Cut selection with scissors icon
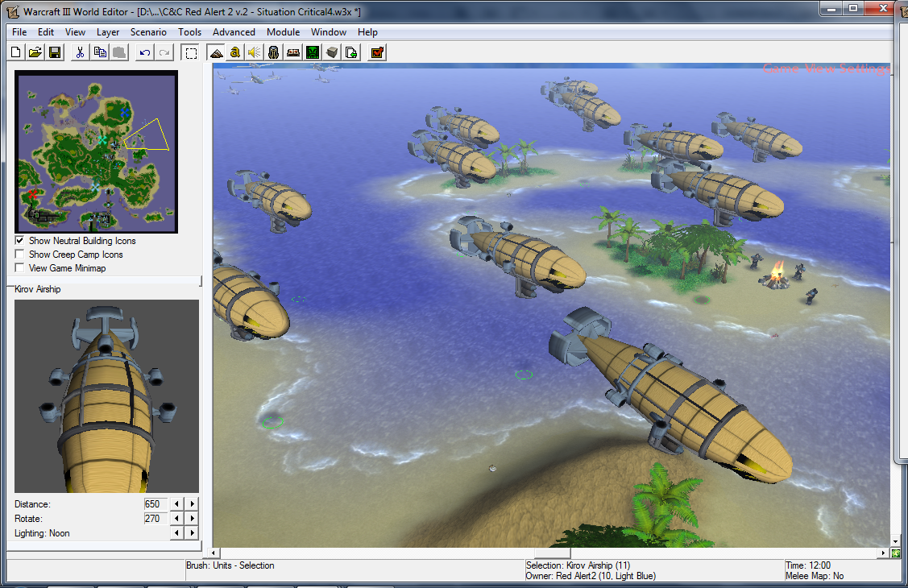 (x=81, y=52)
